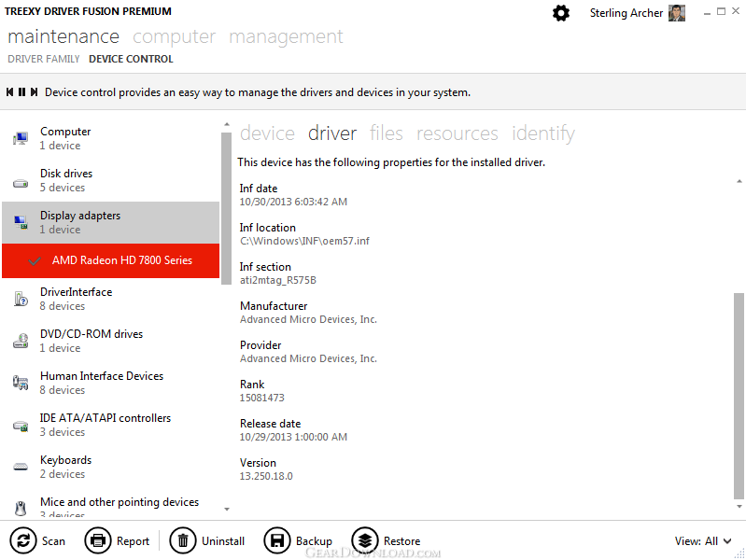Open the View: All dropdown
The height and width of the screenshot is (560, 746).
703,541
